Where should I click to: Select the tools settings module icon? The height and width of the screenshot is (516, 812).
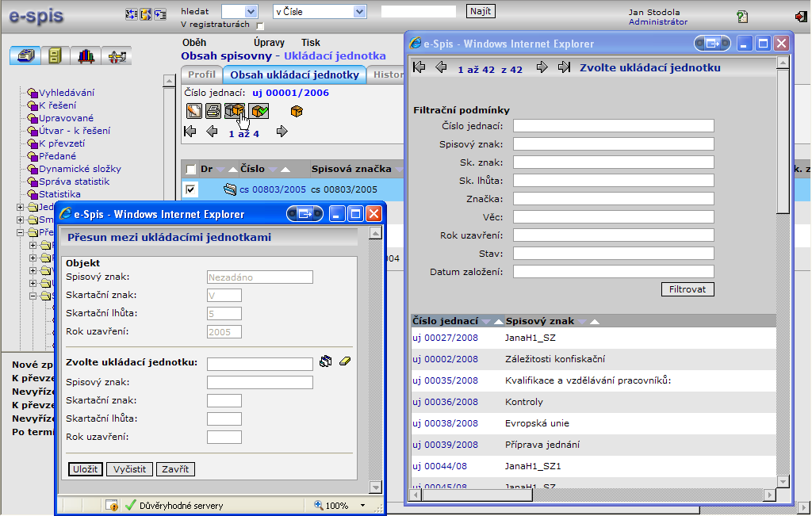pyautogui.click(x=117, y=55)
